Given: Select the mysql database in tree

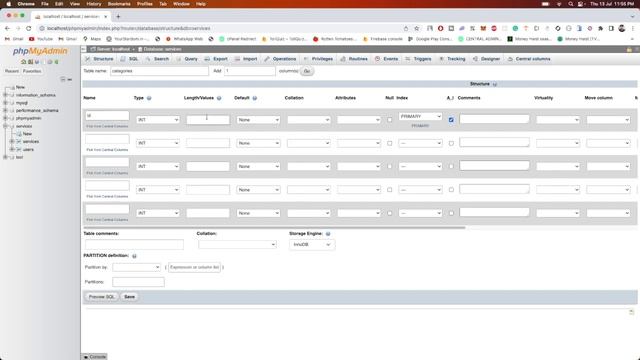Looking at the screenshot, I should (22, 103).
